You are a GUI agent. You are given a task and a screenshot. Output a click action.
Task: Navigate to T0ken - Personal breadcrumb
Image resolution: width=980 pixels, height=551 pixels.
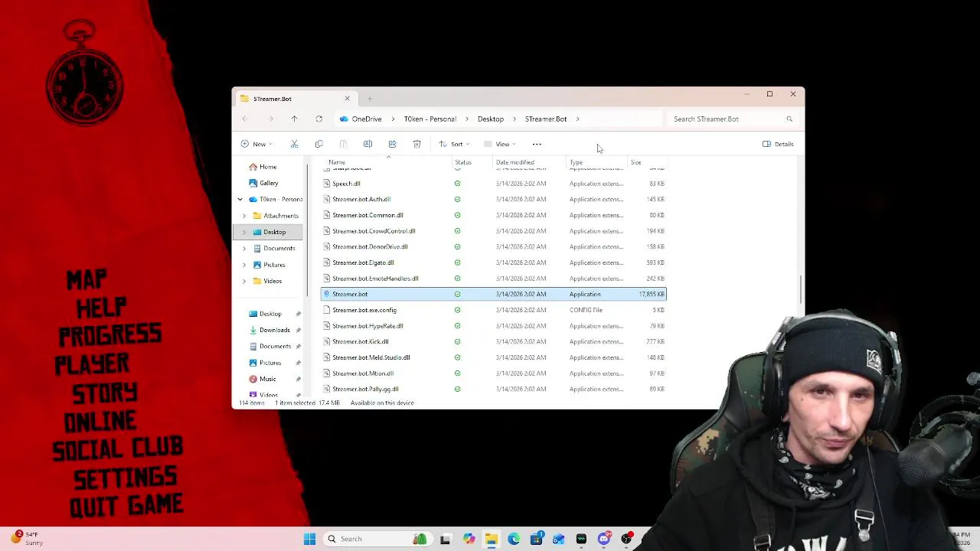tap(430, 119)
